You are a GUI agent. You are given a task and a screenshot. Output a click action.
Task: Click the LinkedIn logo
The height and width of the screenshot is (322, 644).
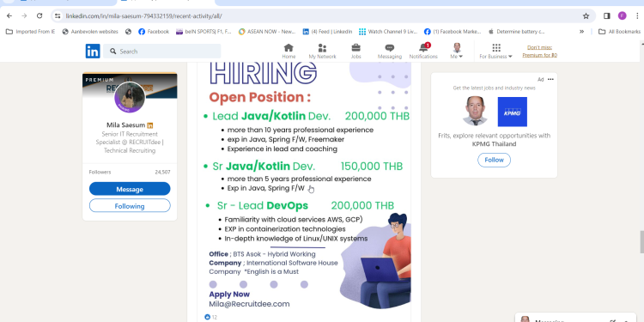coord(93,52)
